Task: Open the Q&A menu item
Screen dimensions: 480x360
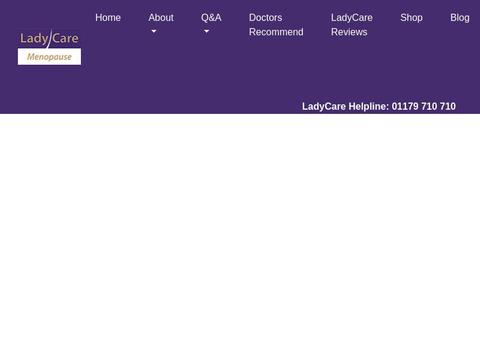Action: (211, 18)
